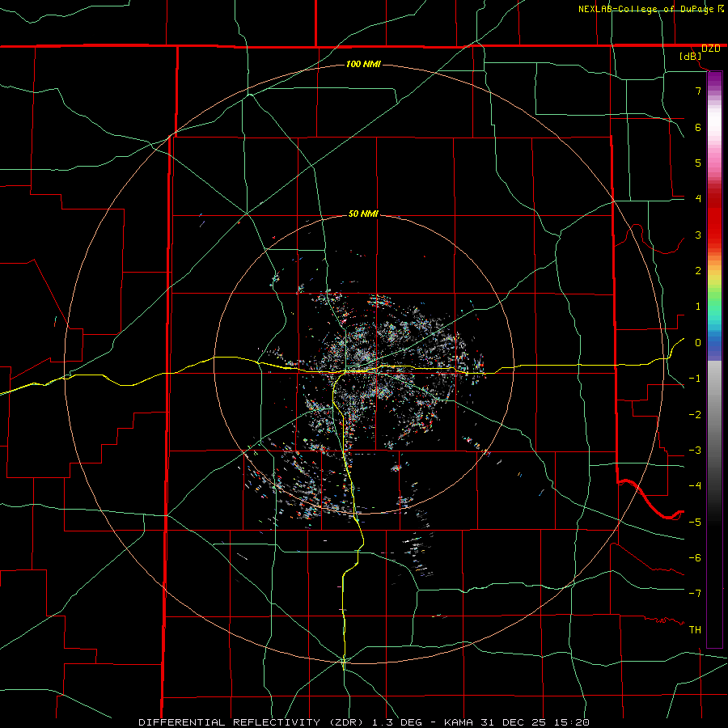Click the 6 value on color scale
728x728 pixels.
pyautogui.click(x=698, y=127)
